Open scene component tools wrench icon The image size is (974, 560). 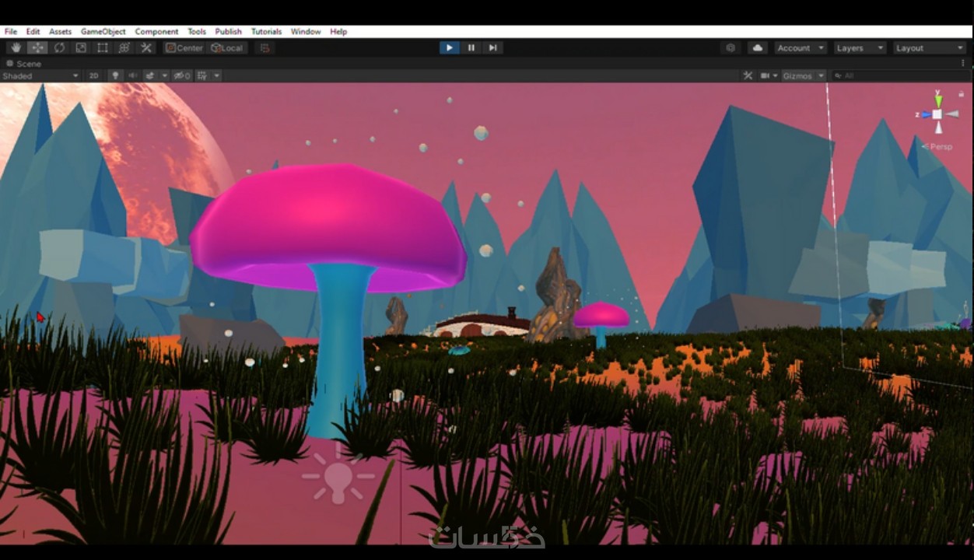(x=748, y=75)
